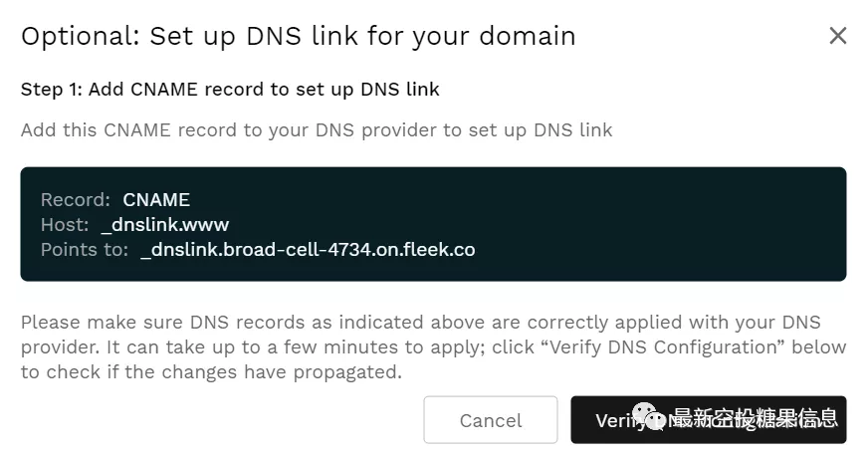Click the 'Host:' field label
The image size is (868, 457).
(x=65, y=225)
